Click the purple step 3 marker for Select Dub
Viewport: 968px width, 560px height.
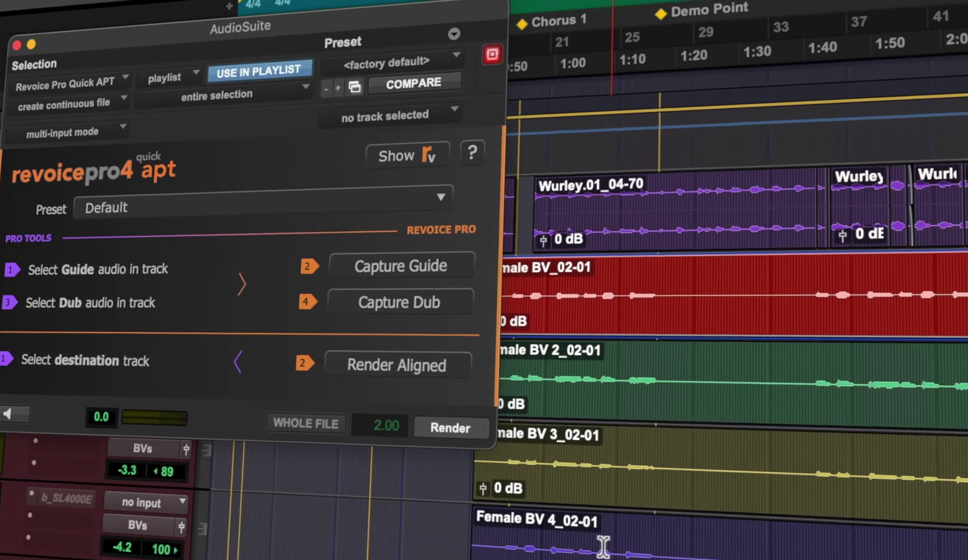9,302
